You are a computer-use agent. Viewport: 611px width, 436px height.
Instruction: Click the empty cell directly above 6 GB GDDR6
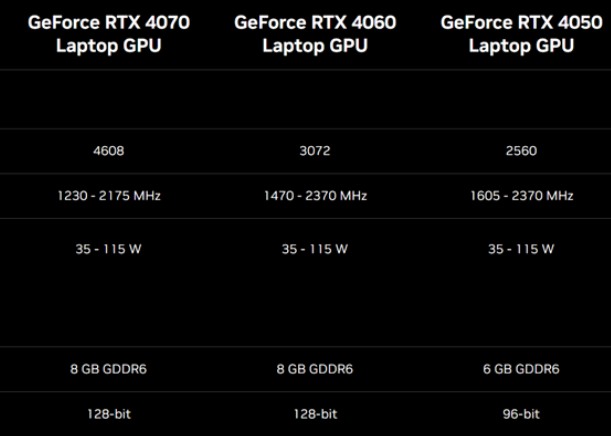point(521,310)
